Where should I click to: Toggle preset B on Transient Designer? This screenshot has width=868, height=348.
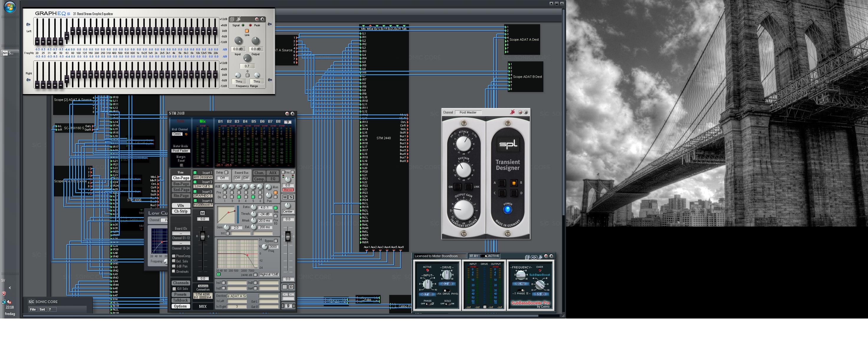[x=514, y=183]
